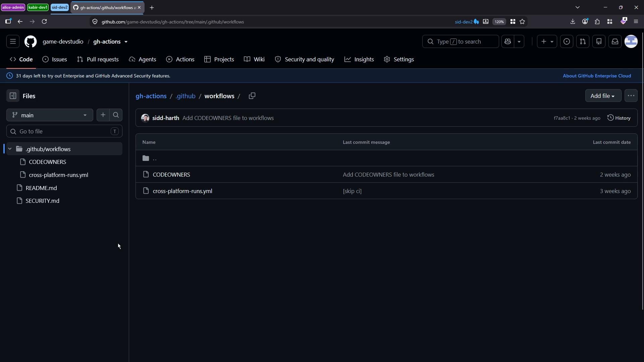The height and width of the screenshot is (362, 644).
Task: Open the main branch selector
Action: (50, 115)
